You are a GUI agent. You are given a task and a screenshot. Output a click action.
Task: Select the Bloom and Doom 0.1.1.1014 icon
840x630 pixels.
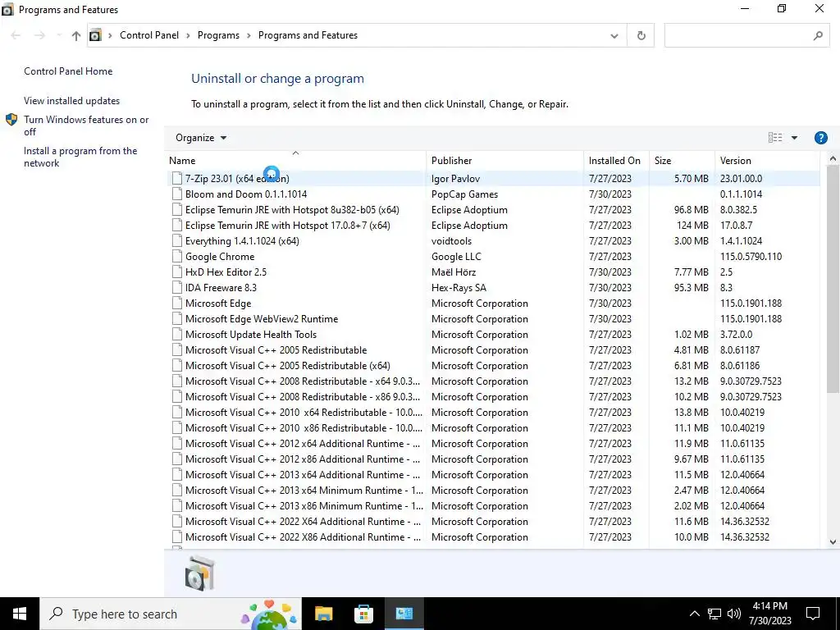click(x=177, y=194)
